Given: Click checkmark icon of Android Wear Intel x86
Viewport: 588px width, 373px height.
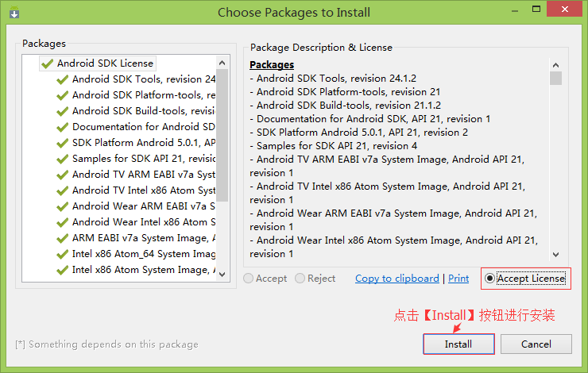Looking at the screenshot, I should pyautogui.click(x=62, y=222).
